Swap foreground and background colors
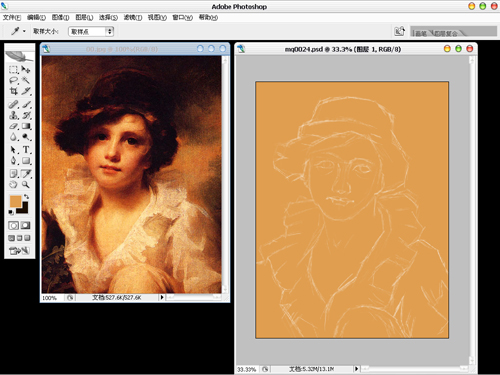This screenshot has width=500, height=375. point(27,197)
